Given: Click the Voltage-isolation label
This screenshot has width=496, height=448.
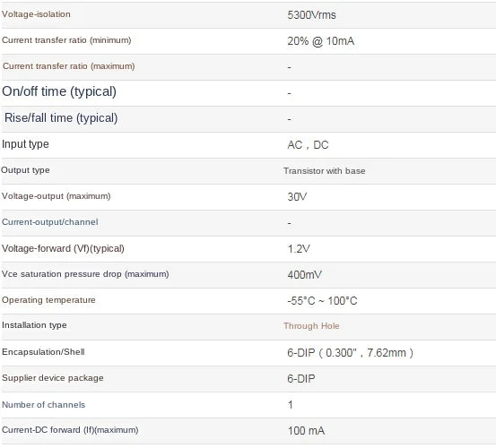Looking at the screenshot, I should click(x=36, y=14).
